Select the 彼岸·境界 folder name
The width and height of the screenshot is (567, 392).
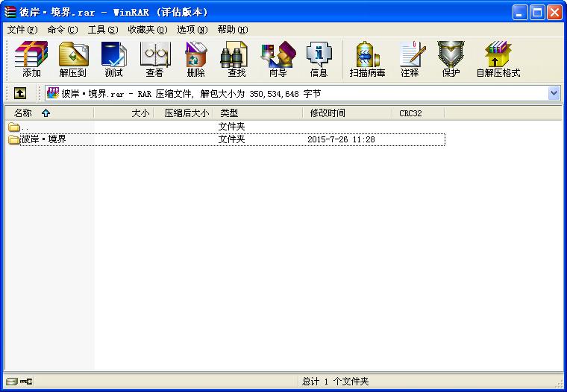(44, 139)
